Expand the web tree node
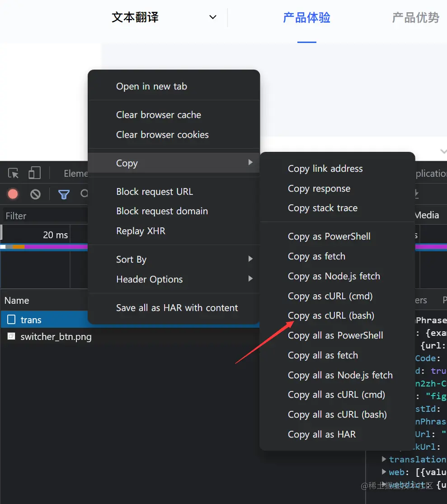 tap(384, 472)
